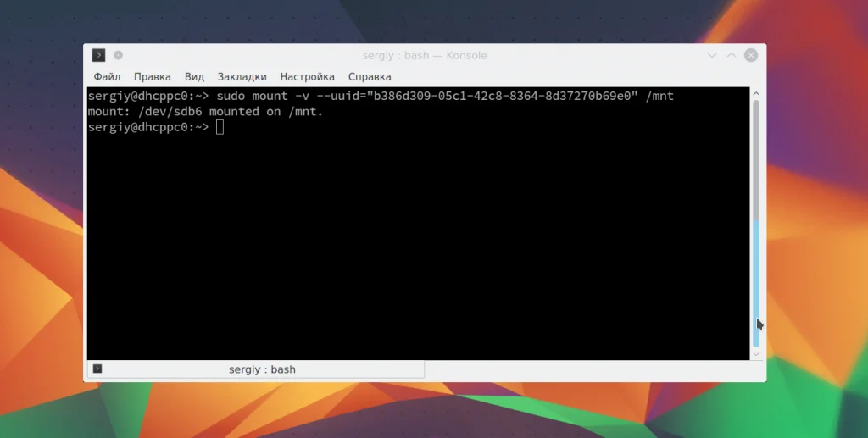
Task: Click the blue scrollbar thumb
Action: (x=756, y=283)
